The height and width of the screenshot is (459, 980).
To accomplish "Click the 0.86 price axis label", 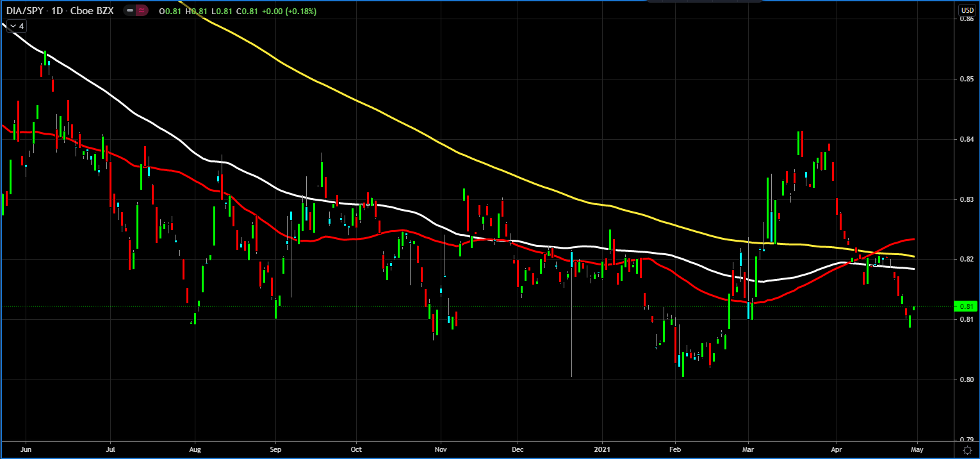I will 967,19.
